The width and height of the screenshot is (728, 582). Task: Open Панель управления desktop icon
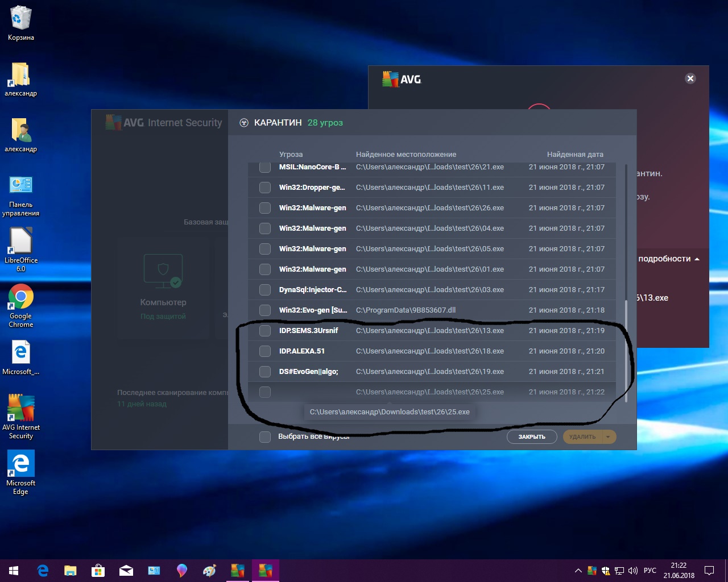point(21,186)
